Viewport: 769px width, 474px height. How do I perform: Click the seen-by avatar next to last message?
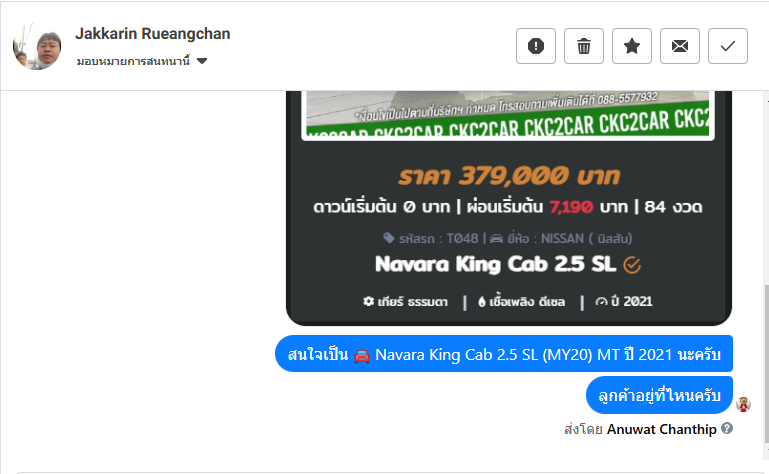[x=743, y=404]
